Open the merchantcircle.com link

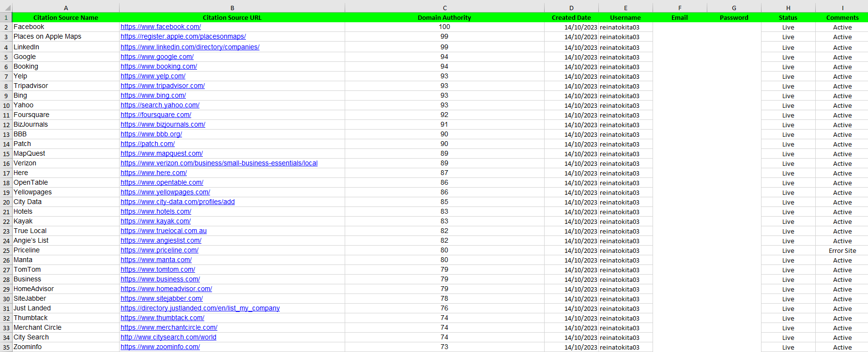click(x=169, y=328)
